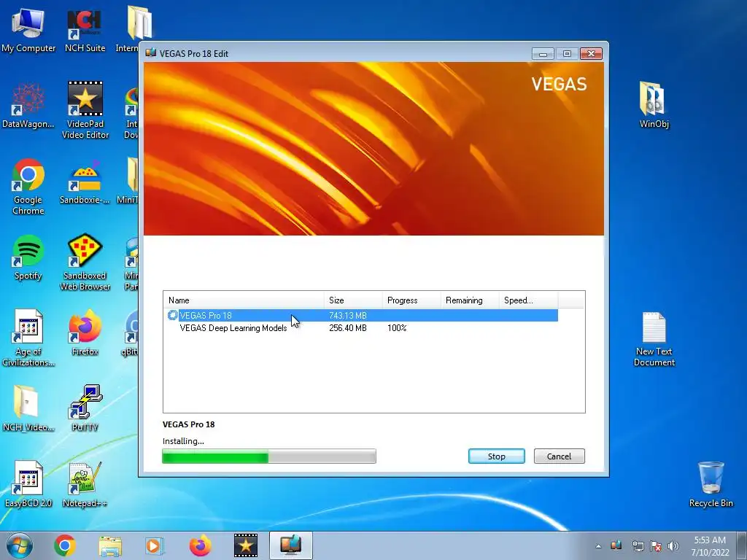Image resolution: width=747 pixels, height=560 pixels.
Task: Select PuTTY desktop shortcut
Action: (85, 408)
